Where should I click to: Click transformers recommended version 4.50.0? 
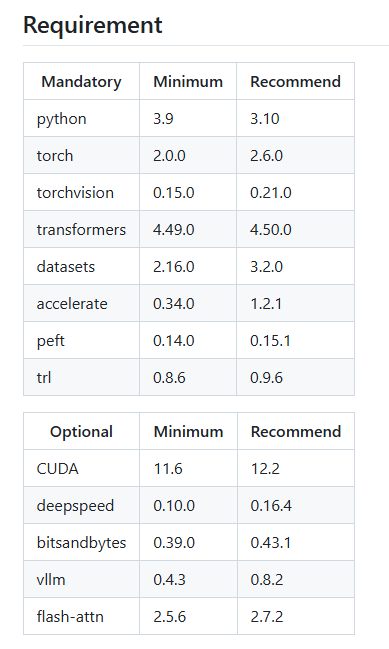click(x=271, y=230)
